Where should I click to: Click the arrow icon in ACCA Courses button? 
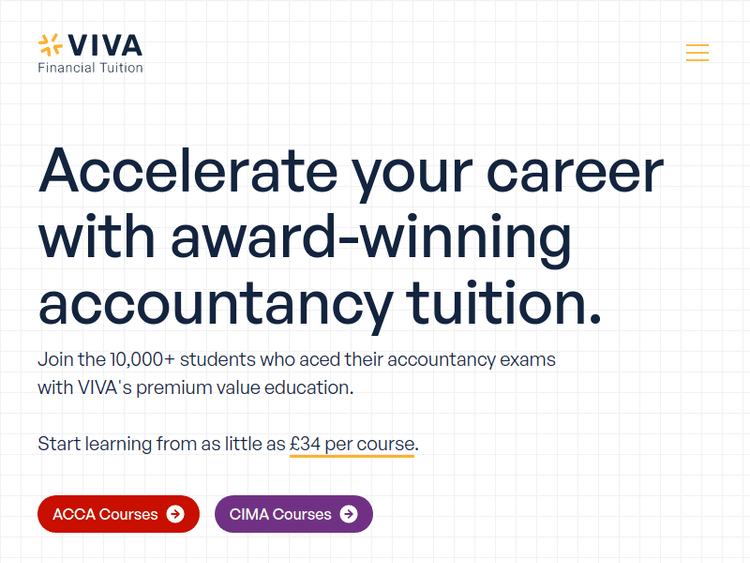pos(176,514)
